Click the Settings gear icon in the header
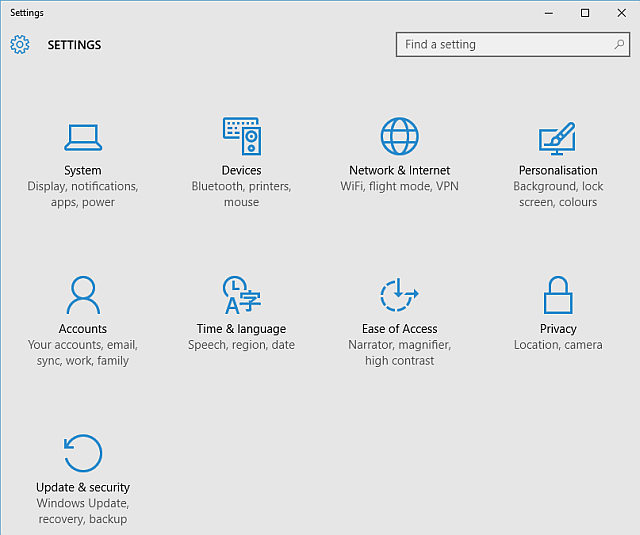Screen dimensions: 640x535 (20, 45)
